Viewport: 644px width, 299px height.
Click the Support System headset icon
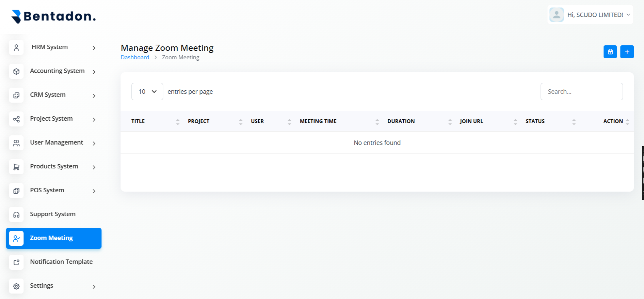(16, 215)
